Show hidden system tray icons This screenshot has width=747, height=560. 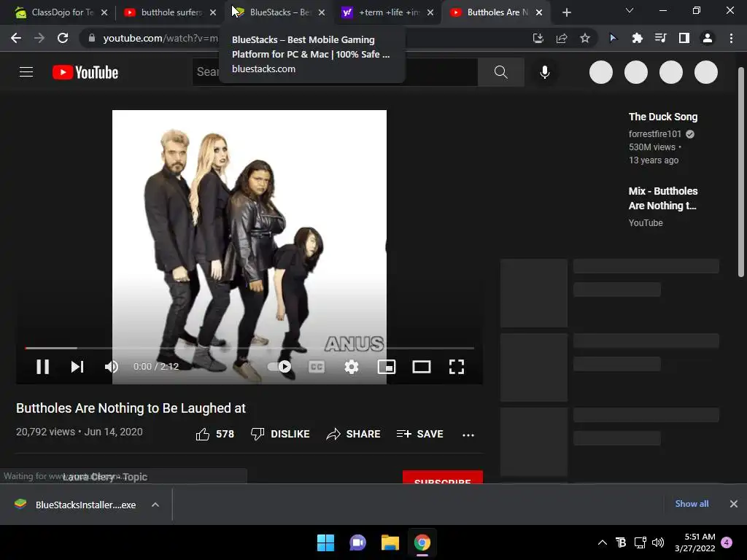point(602,542)
